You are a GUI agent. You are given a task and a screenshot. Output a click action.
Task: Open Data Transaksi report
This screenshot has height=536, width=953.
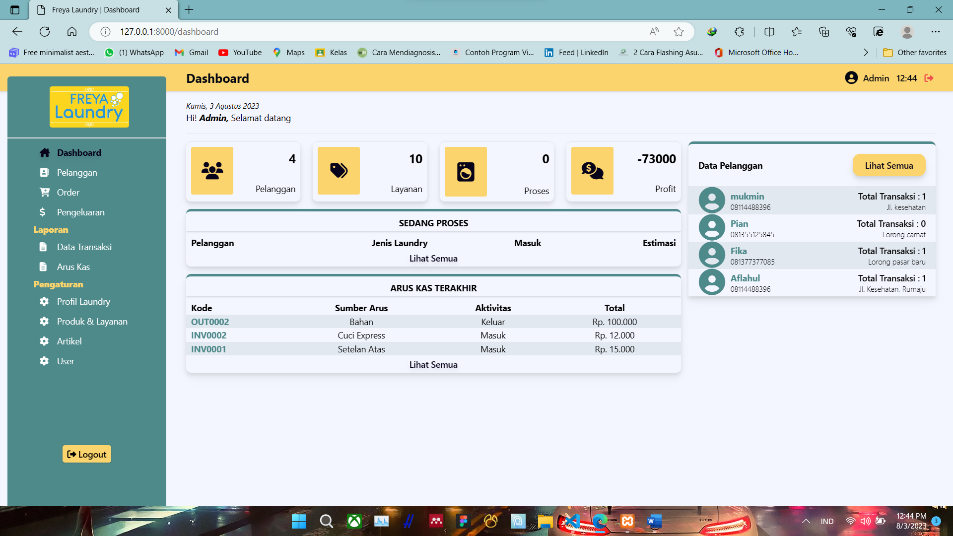click(83, 247)
